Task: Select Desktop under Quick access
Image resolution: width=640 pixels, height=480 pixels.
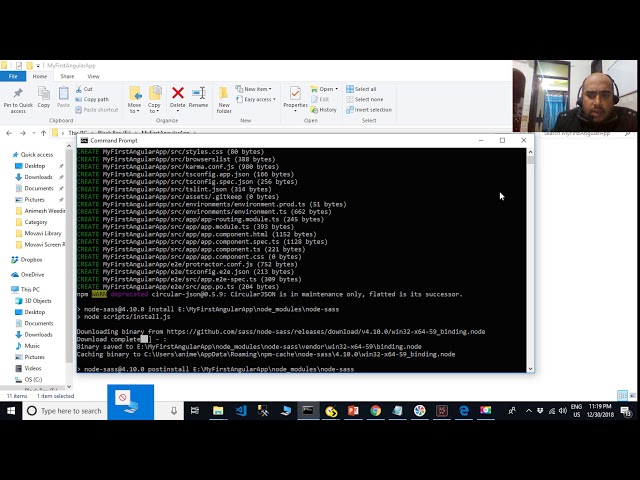Action: pos(34,166)
